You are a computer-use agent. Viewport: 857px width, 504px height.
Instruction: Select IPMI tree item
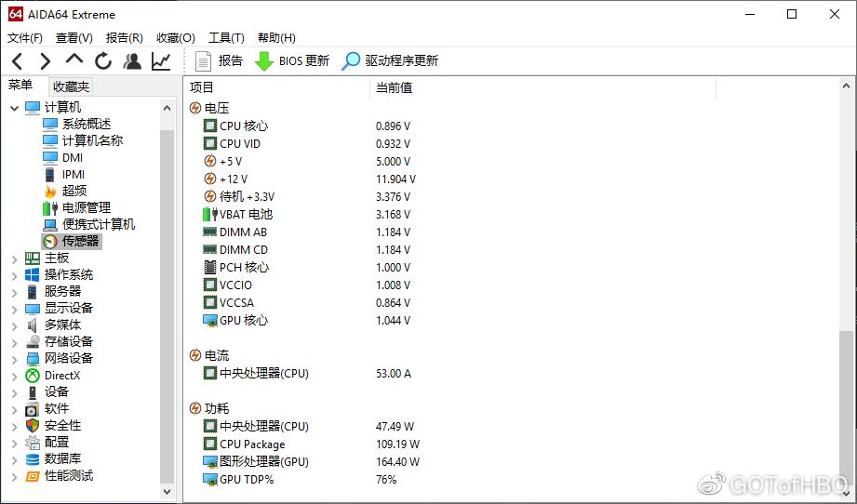coord(74,174)
